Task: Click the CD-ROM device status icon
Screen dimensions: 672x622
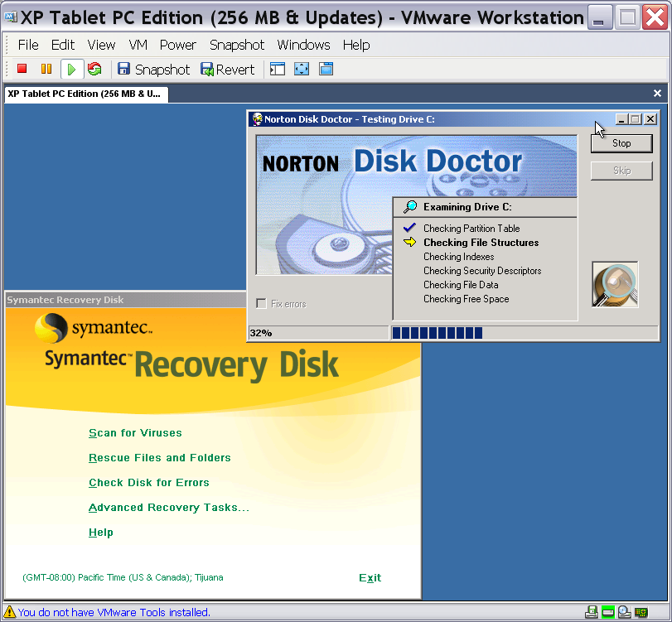Action: tap(624, 612)
